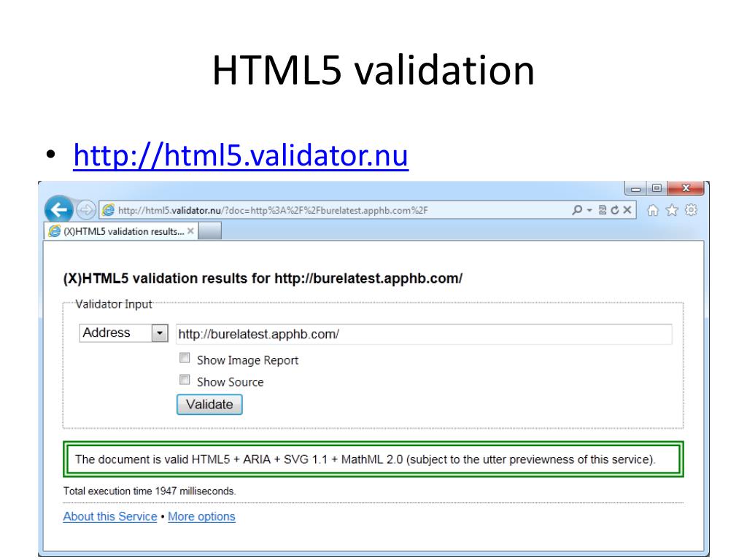This screenshot has height=560, width=747.
Task: Click the valid HTML5 result message
Action: point(373,459)
